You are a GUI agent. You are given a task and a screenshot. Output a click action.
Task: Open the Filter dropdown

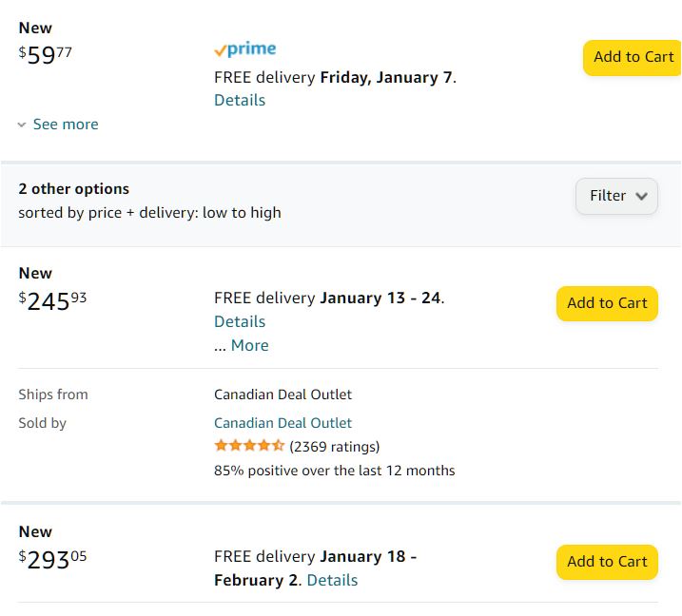616,196
